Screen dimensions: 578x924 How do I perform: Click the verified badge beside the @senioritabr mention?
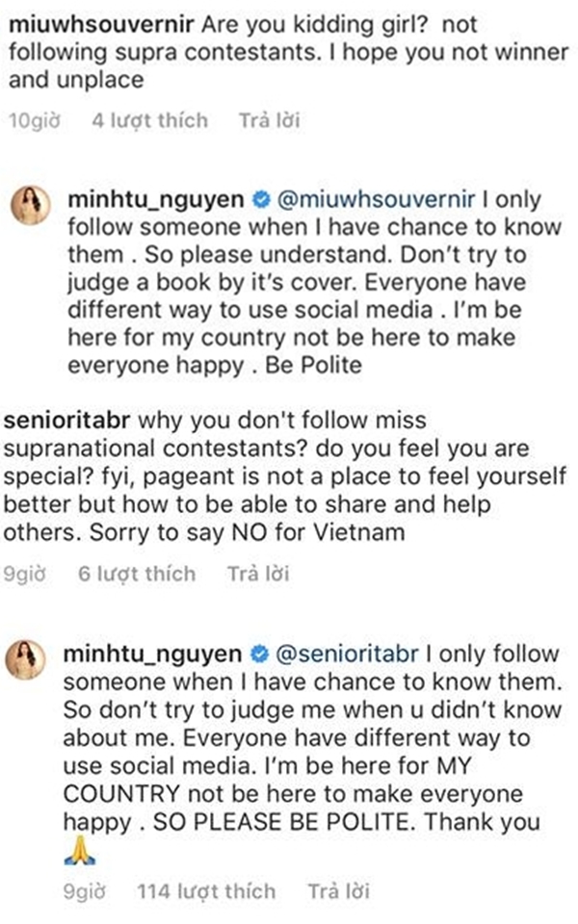259,654
